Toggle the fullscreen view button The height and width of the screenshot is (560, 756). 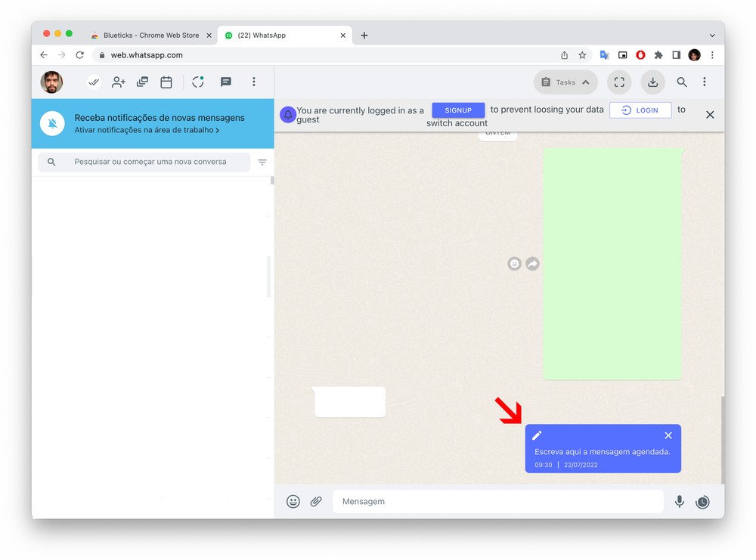619,82
